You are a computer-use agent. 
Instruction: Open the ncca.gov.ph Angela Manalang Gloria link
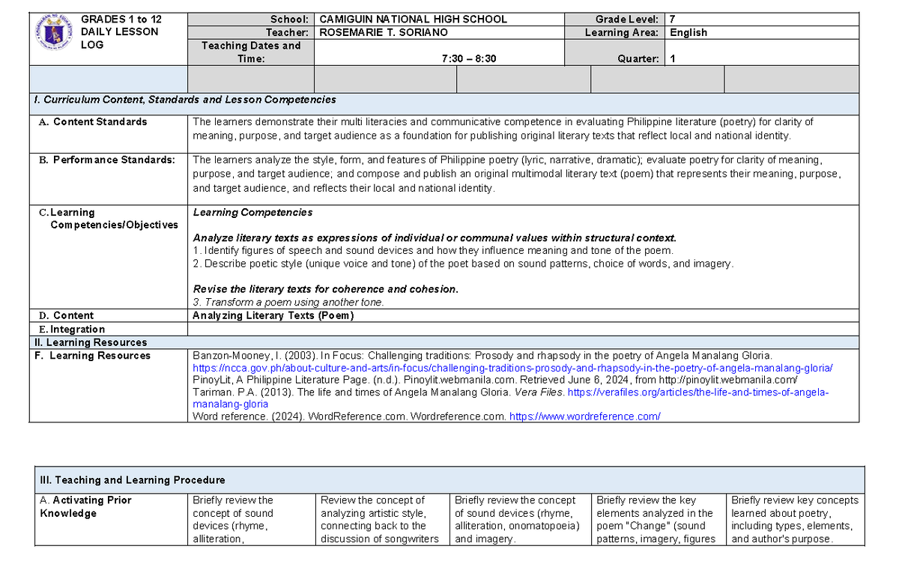click(512, 369)
